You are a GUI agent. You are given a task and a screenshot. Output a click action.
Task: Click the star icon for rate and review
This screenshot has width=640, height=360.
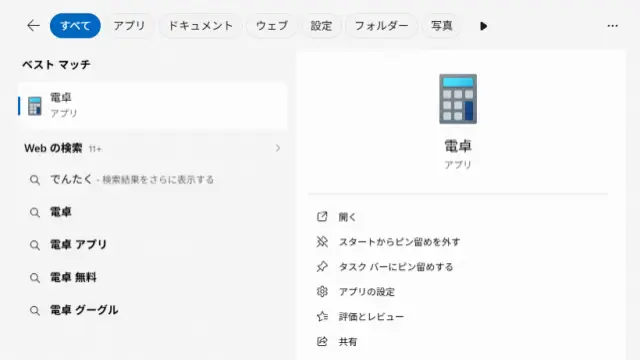322,316
